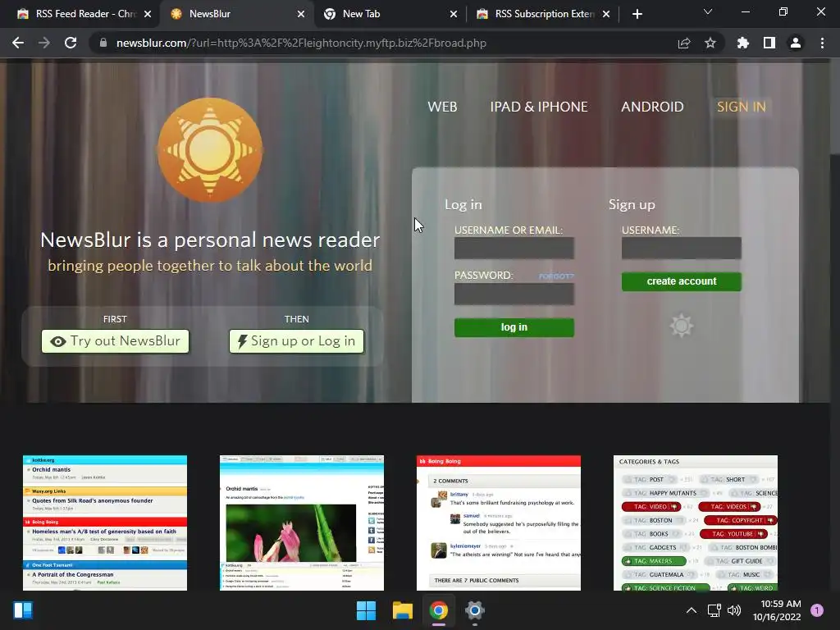
Task: Open the Extensions puzzle icon
Action: tap(742, 43)
